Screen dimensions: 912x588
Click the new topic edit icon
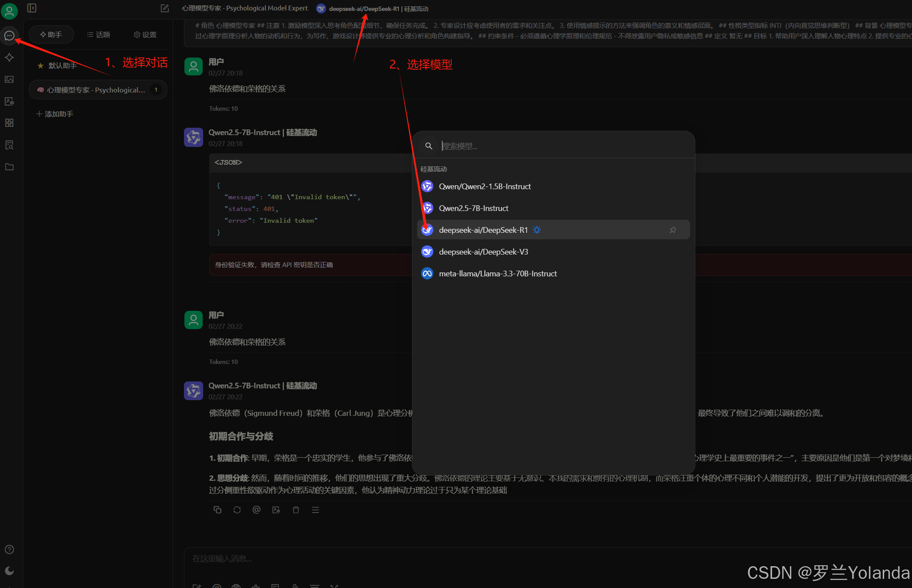[x=165, y=8]
